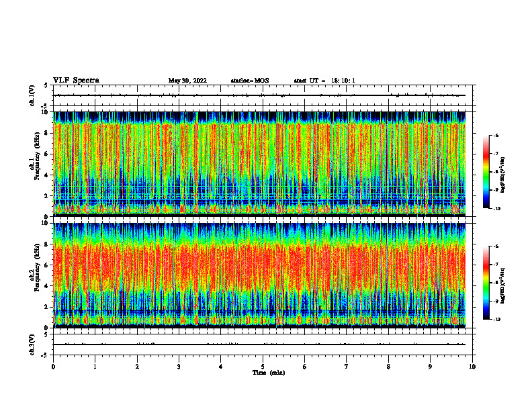Click the ch.2 Frequency (kHz) axis label
The image size is (532, 411).
[35, 267]
